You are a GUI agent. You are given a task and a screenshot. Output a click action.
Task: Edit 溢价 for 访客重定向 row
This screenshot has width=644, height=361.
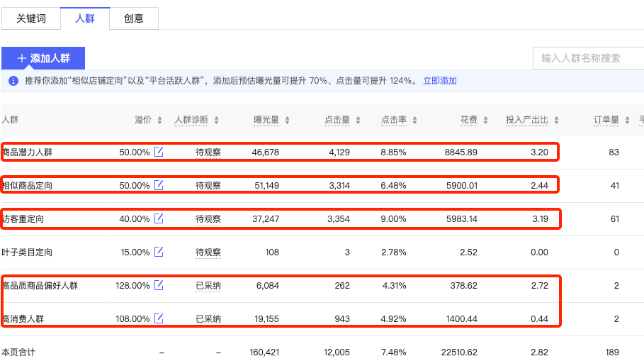[159, 218]
